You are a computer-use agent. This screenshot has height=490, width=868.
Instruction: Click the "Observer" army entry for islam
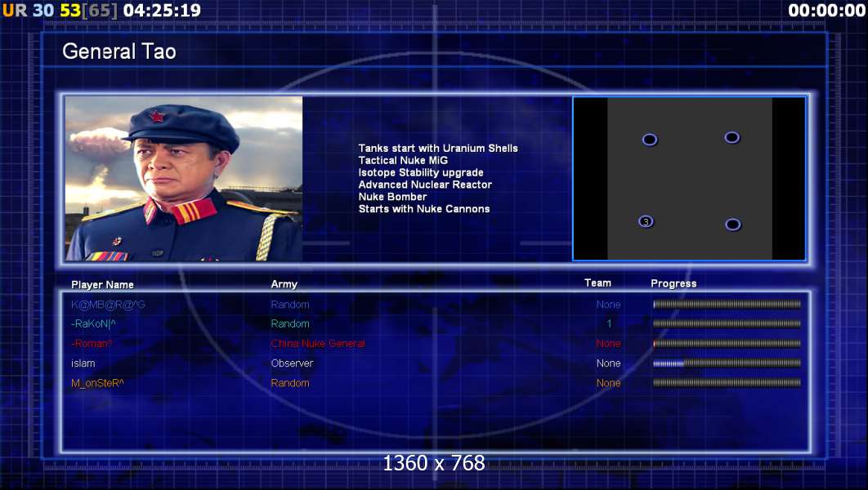pos(292,363)
